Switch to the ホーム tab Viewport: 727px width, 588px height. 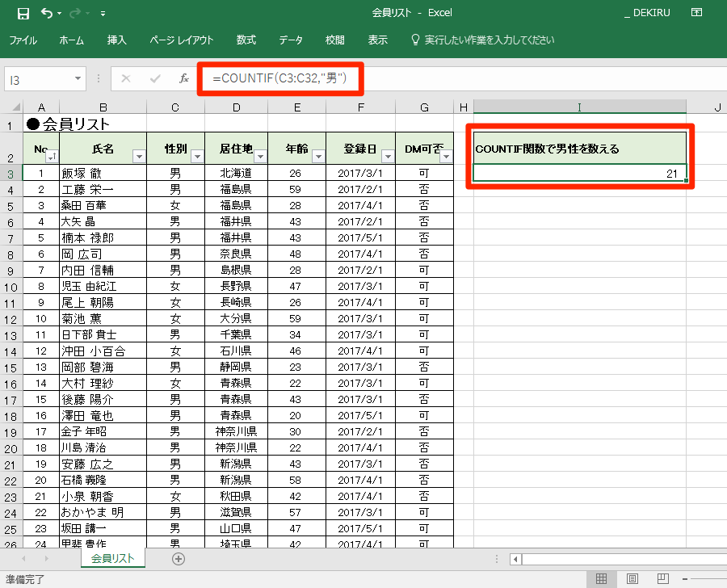pyautogui.click(x=71, y=40)
